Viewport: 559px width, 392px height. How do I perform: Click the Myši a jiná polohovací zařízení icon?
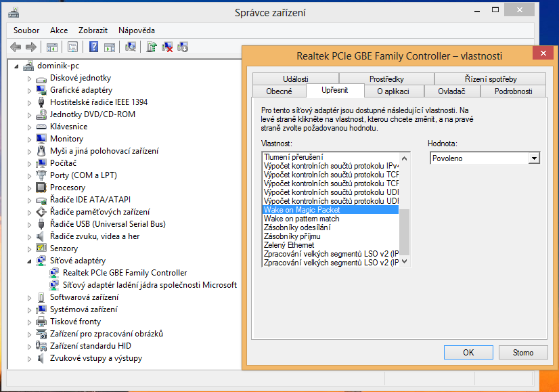[x=41, y=151]
